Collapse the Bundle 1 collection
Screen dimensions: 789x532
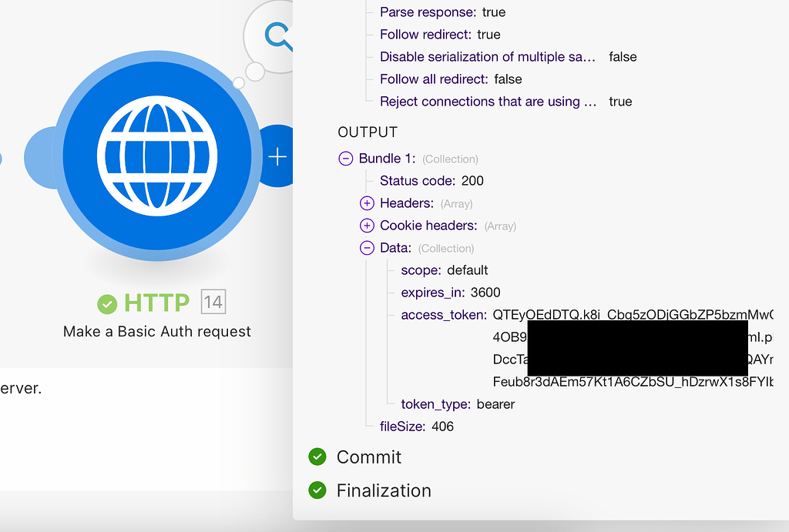345,158
